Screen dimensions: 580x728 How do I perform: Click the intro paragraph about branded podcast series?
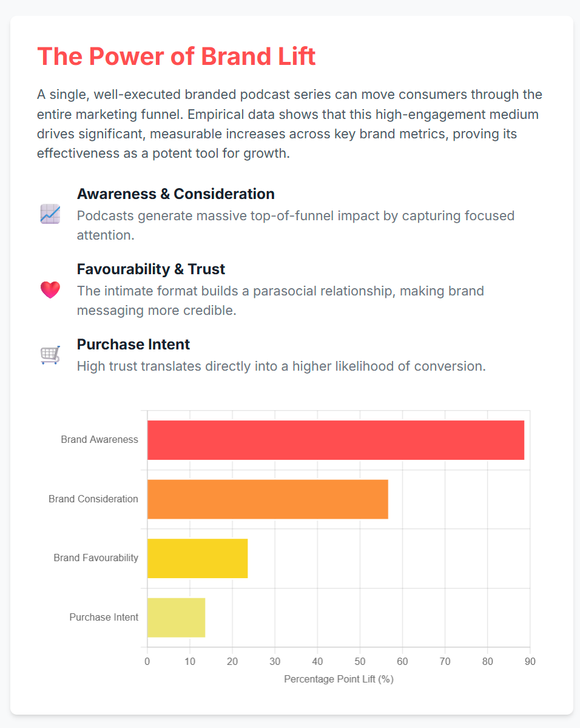[x=289, y=124]
